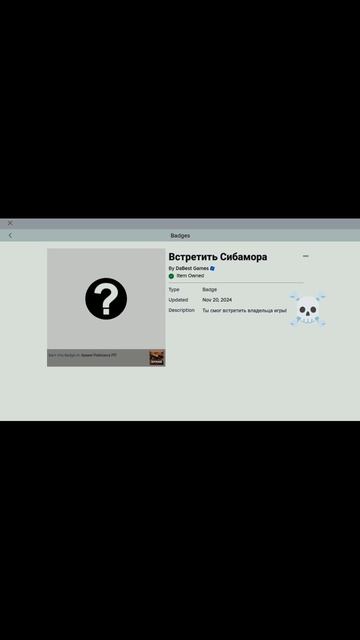360x640 pixels.
Task: Click the verified badge icon next to DaBest Games
Action: tap(212, 268)
